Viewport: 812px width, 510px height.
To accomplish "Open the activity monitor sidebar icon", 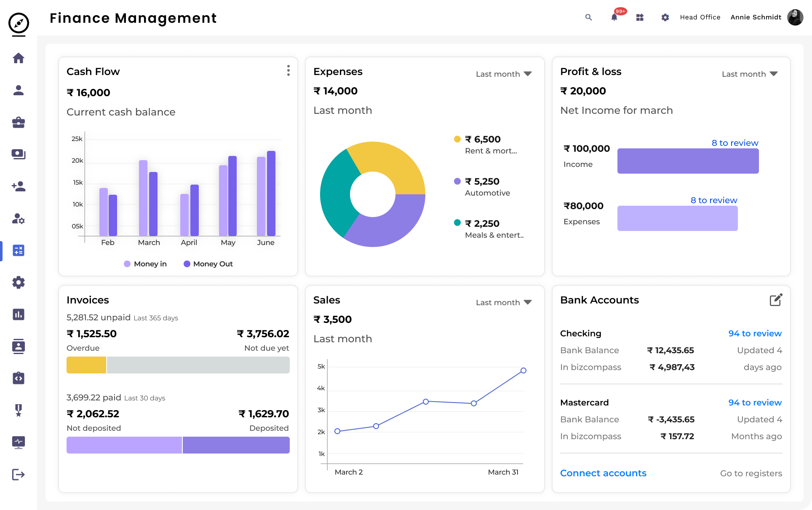I will pyautogui.click(x=19, y=442).
